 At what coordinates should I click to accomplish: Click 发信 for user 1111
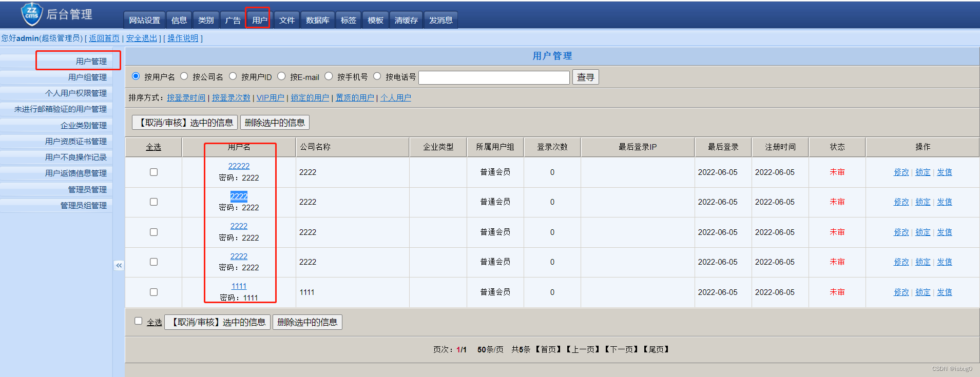945,292
